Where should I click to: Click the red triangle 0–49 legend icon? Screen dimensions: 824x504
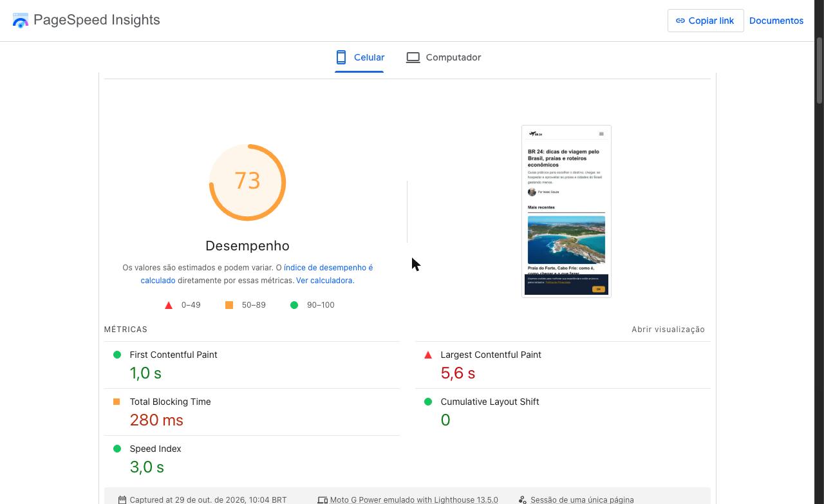click(x=169, y=305)
